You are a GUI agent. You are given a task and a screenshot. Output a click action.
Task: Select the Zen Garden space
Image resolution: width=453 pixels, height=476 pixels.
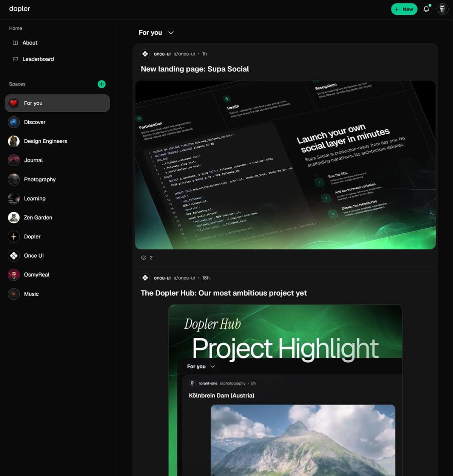[38, 218]
